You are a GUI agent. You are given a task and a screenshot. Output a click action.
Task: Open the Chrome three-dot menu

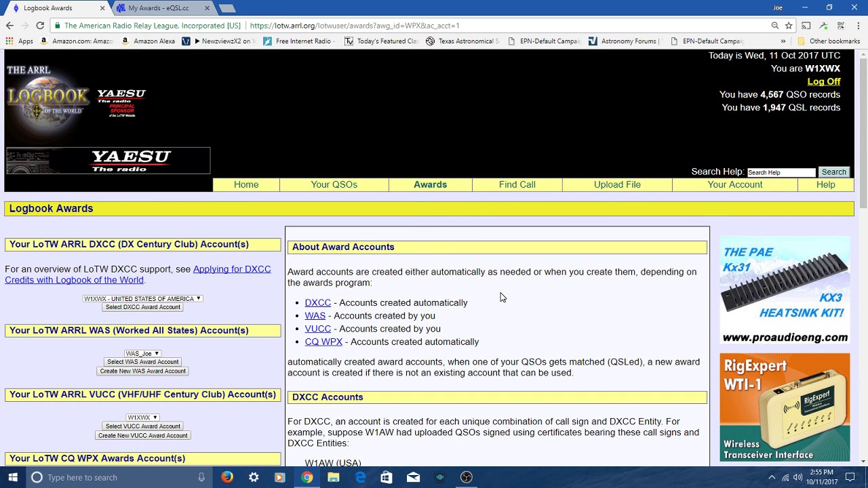point(858,26)
